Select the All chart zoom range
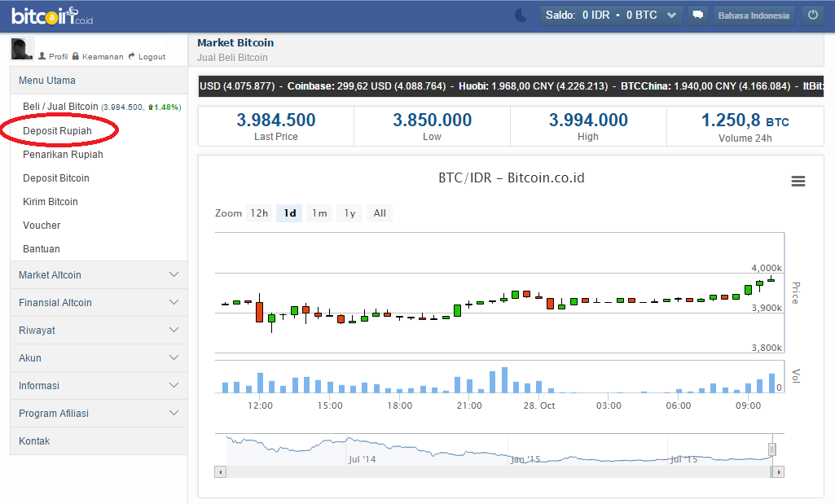This screenshot has width=835, height=504. click(379, 213)
